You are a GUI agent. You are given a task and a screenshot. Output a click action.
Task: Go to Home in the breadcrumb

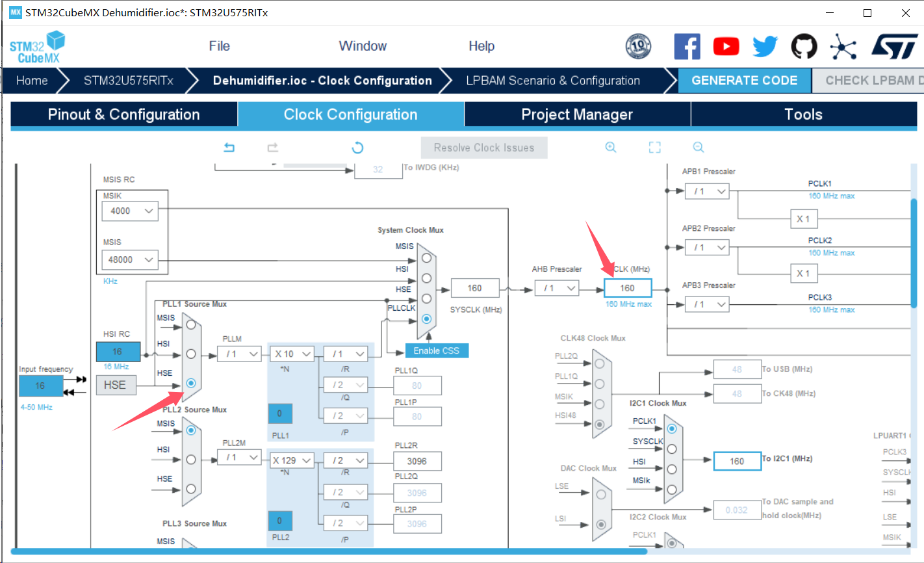pos(32,81)
